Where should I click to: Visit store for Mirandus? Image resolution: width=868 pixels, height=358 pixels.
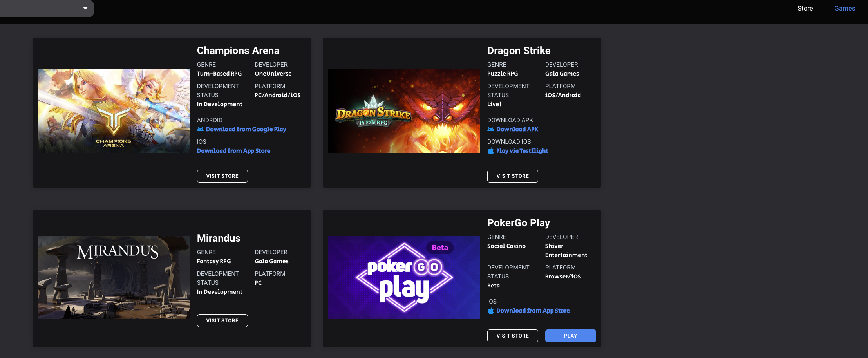pyautogui.click(x=222, y=320)
